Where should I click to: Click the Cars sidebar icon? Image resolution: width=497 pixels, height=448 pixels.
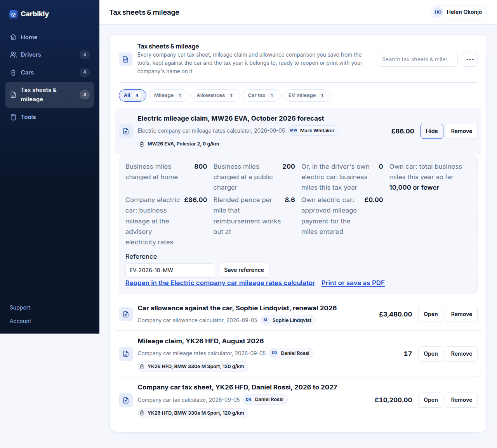13,73
